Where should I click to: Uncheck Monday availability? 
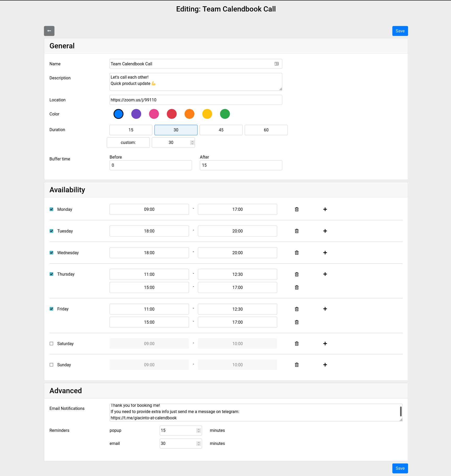(x=51, y=209)
